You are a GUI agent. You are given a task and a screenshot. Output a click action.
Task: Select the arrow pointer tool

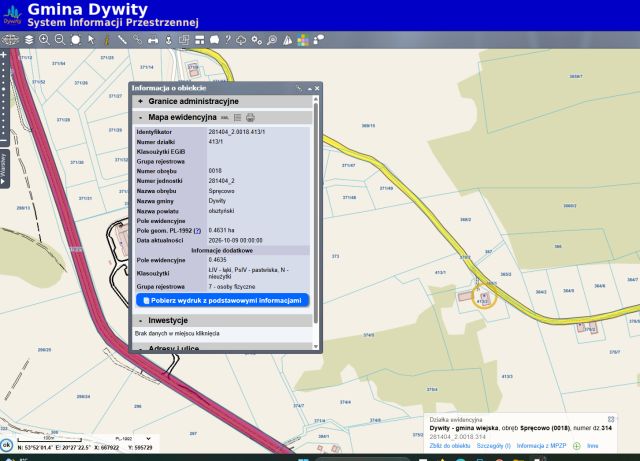click(91, 40)
